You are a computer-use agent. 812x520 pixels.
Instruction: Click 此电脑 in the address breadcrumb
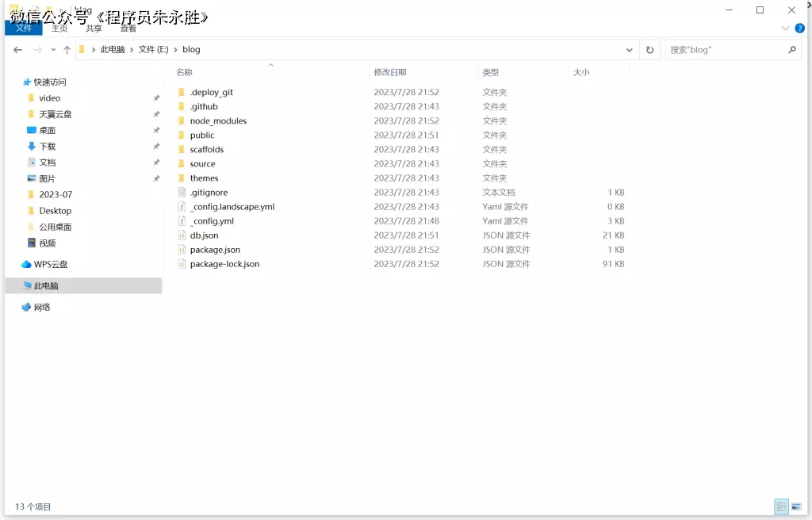pos(113,49)
